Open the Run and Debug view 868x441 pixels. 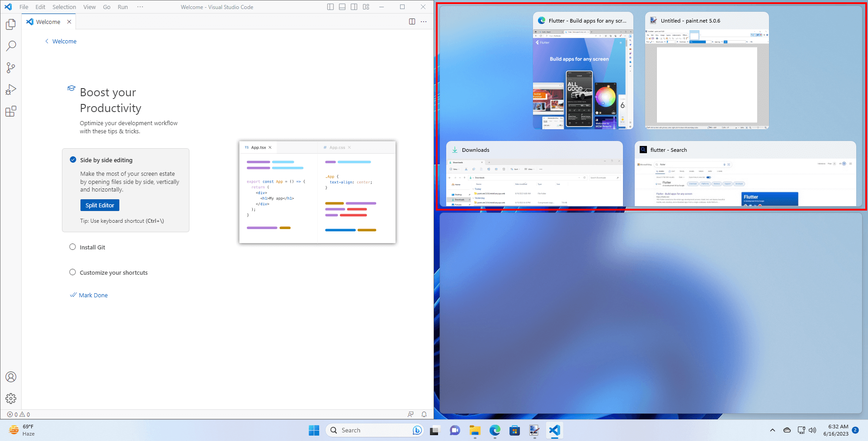point(11,89)
